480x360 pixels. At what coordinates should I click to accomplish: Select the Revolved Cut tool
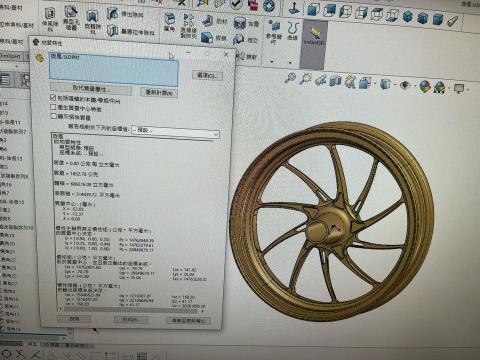[x=92, y=21]
